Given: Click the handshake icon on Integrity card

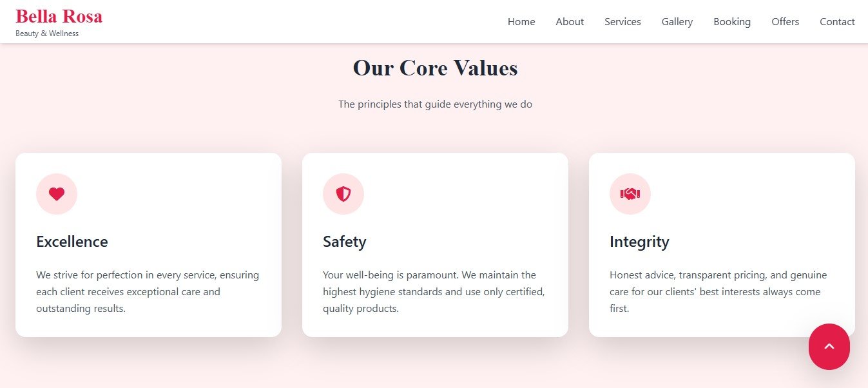Looking at the screenshot, I should (630, 194).
